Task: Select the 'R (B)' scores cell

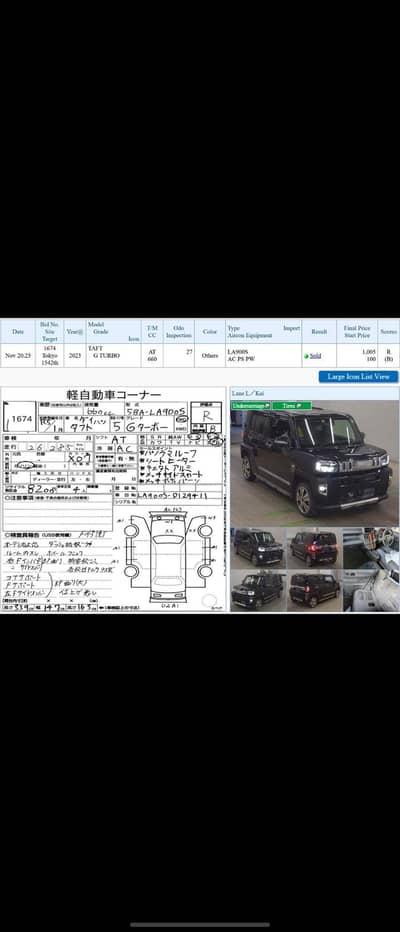Action: [389, 355]
